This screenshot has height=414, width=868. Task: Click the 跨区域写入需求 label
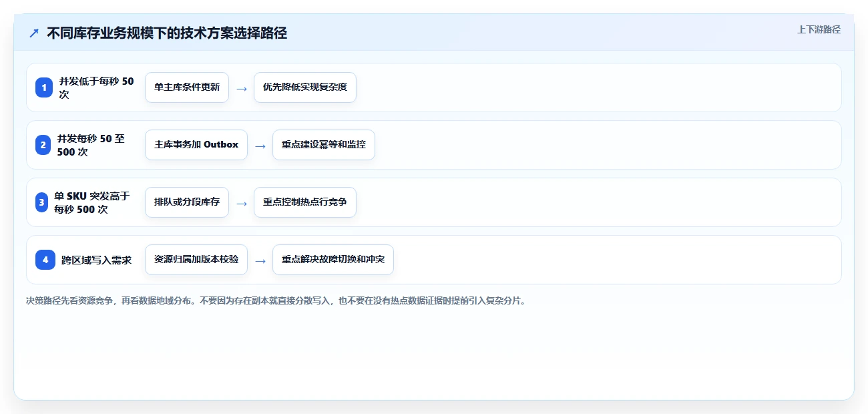click(x=96, y=260)
